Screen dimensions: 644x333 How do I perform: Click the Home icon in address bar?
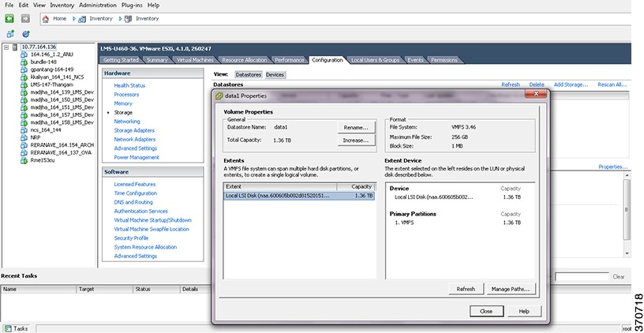[46, 19]
